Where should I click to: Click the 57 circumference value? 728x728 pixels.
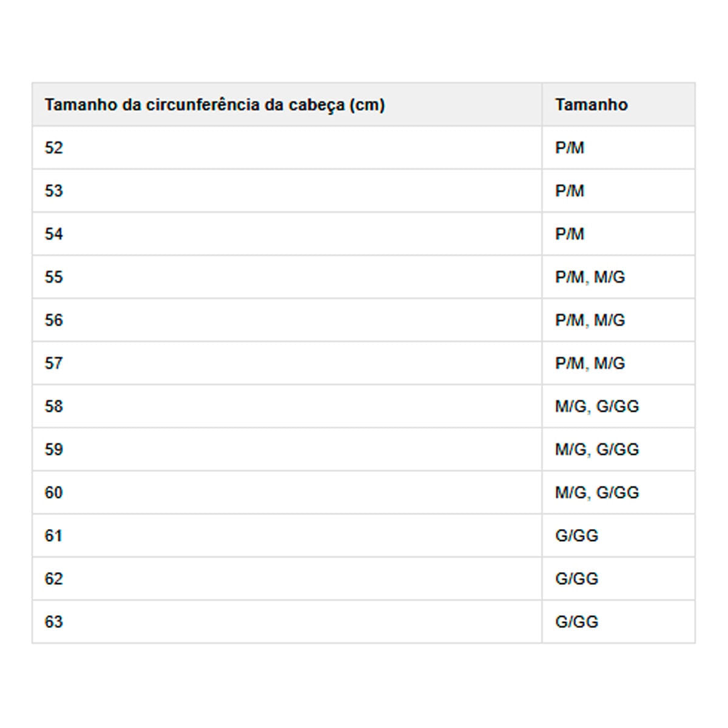point(54,363)
